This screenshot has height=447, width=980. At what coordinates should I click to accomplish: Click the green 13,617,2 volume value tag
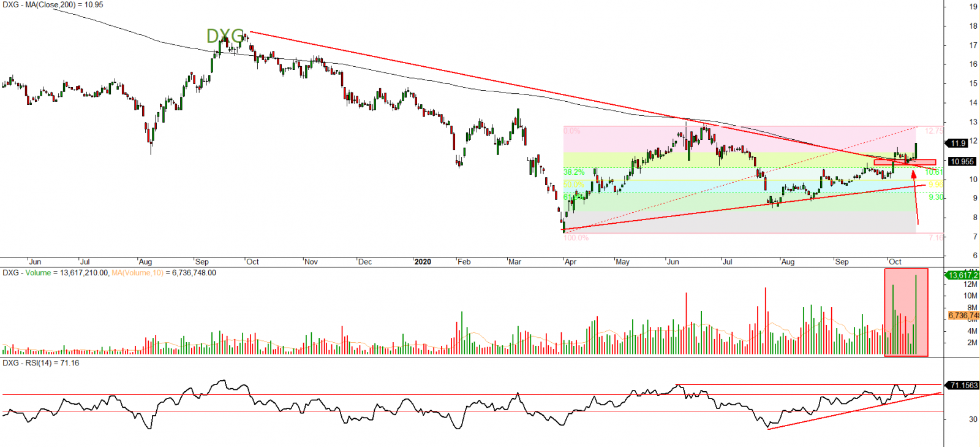(x=963, y=275)
